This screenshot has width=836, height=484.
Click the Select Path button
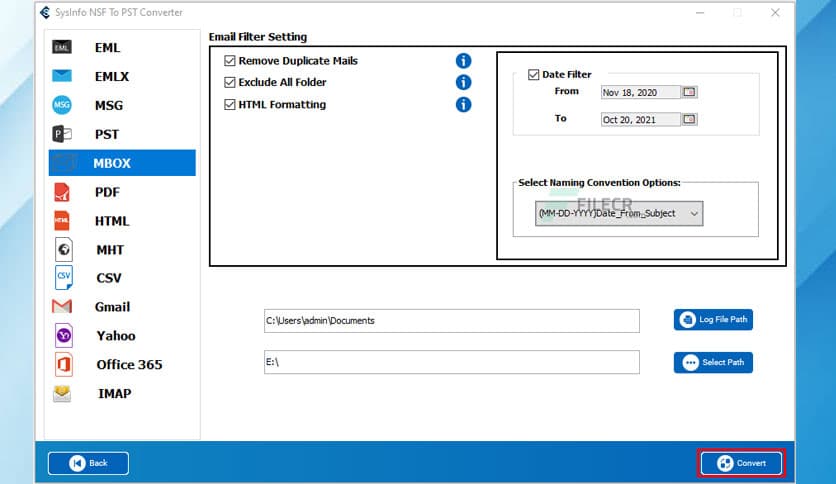pos(713,362)
